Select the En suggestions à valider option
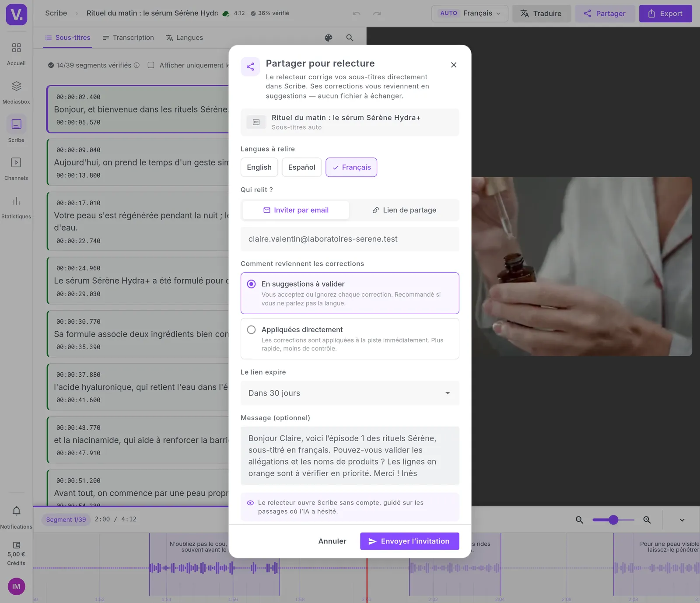Viewport: 700px width, 603px height. [350, 293]
